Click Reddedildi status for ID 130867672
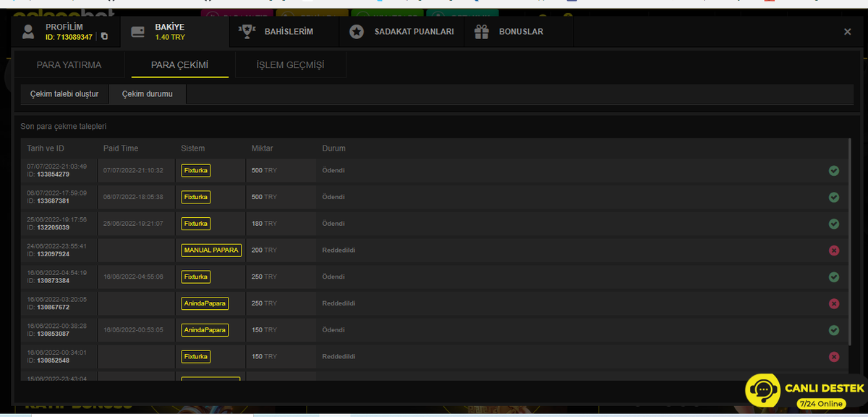The width and height of the screenshot is (868, 417). (x=339, y=303)
